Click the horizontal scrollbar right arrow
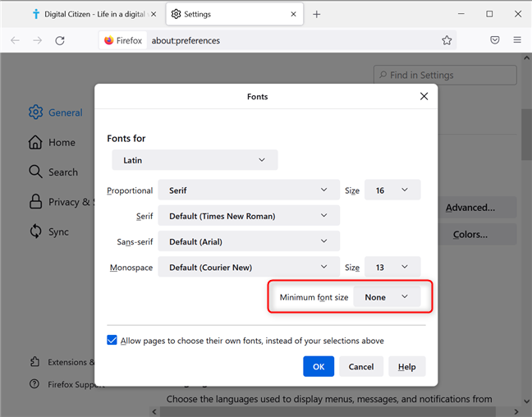 pos(516,411)
